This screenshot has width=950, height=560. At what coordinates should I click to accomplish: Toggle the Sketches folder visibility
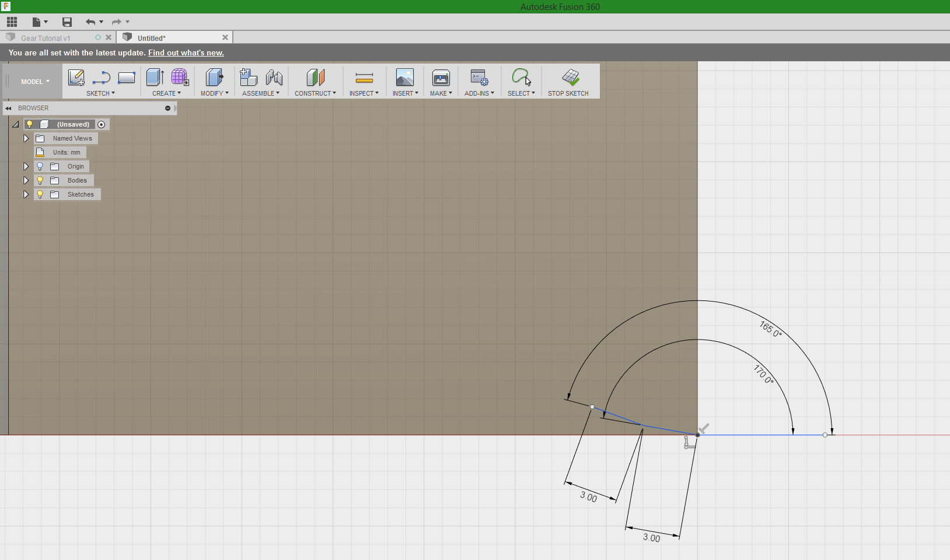coord(39,194)
